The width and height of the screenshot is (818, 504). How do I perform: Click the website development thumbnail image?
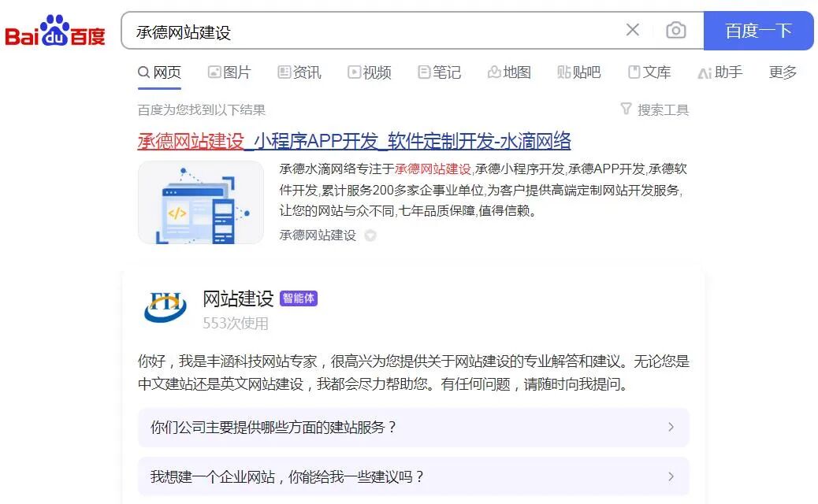(x=201, y=202)
